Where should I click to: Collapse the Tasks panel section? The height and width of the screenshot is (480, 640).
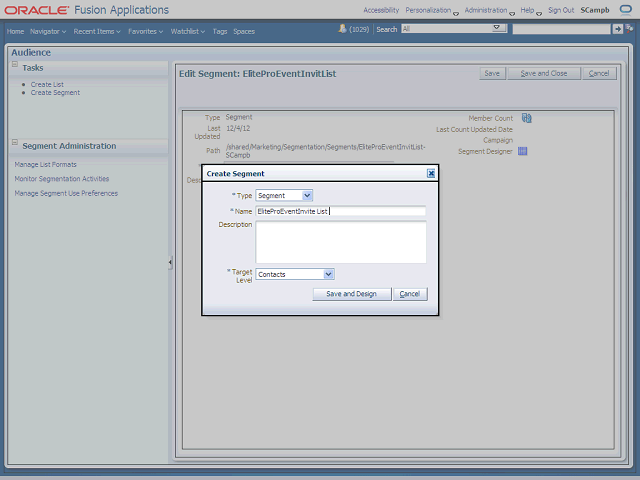(x=15, y=64)
